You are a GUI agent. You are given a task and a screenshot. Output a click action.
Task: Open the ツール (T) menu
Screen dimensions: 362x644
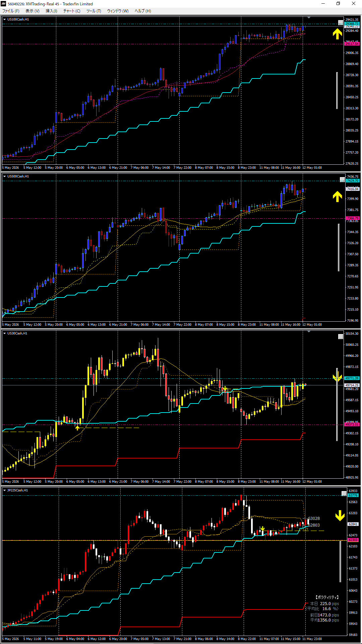tap(94, 11)
